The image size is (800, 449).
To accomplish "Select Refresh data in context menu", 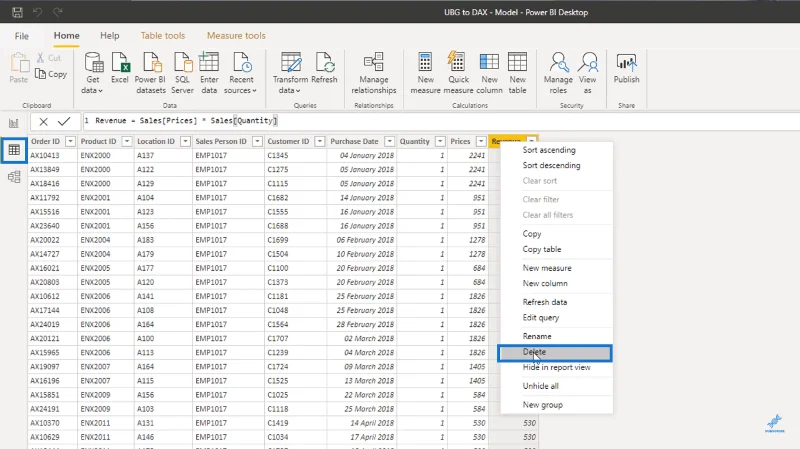I will 556,302.
